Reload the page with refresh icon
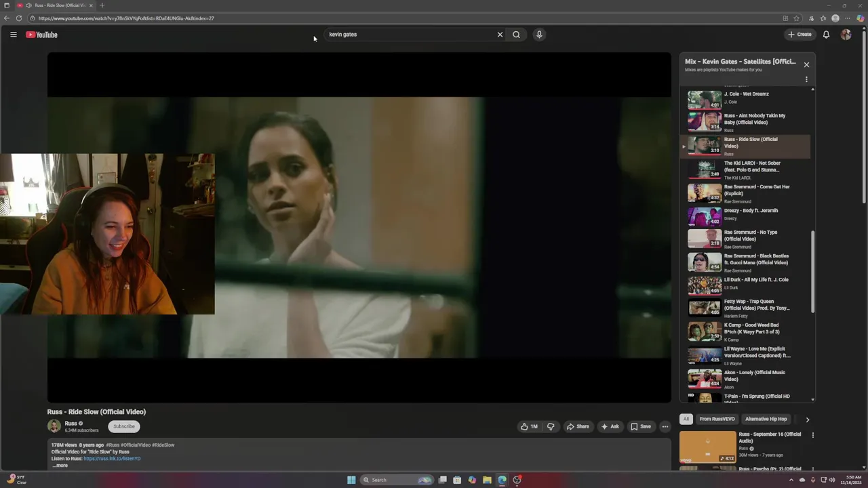 click(x=19, y=18)
